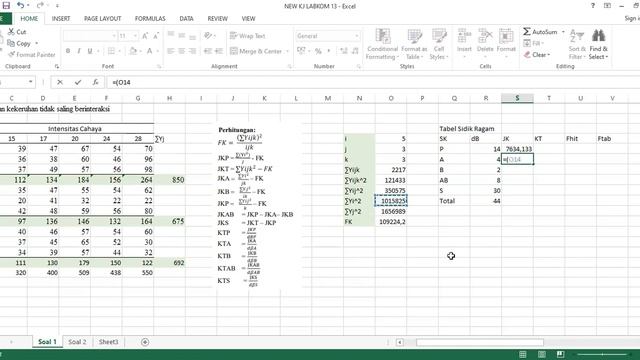Switch to Sheet3 sheet tab
The image size is (640, 360).
[108, 342]
